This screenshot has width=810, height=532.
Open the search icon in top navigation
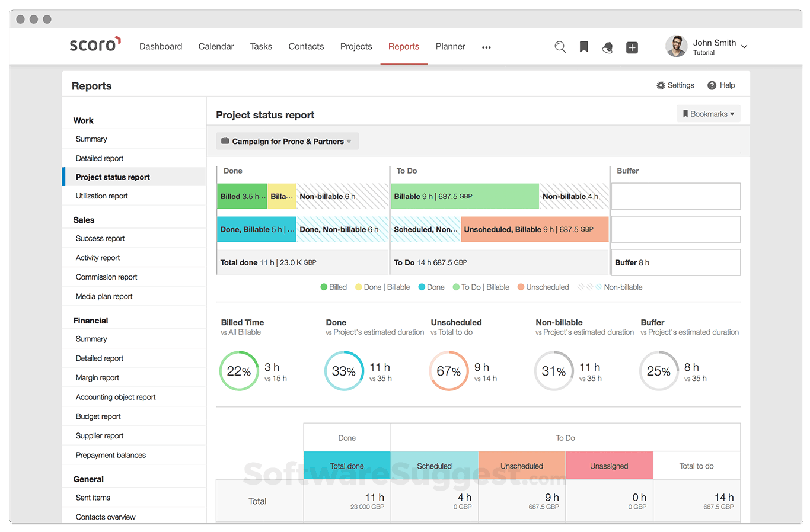pos(560,47)
